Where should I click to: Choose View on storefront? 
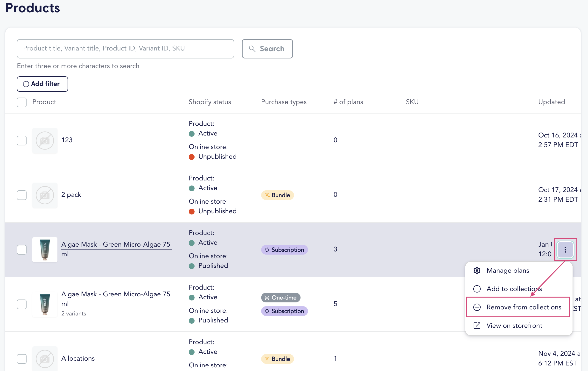518,326
